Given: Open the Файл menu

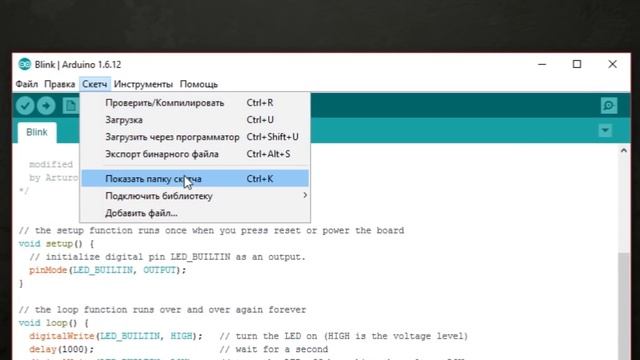Looking at the screenshot, I should 27,84.
